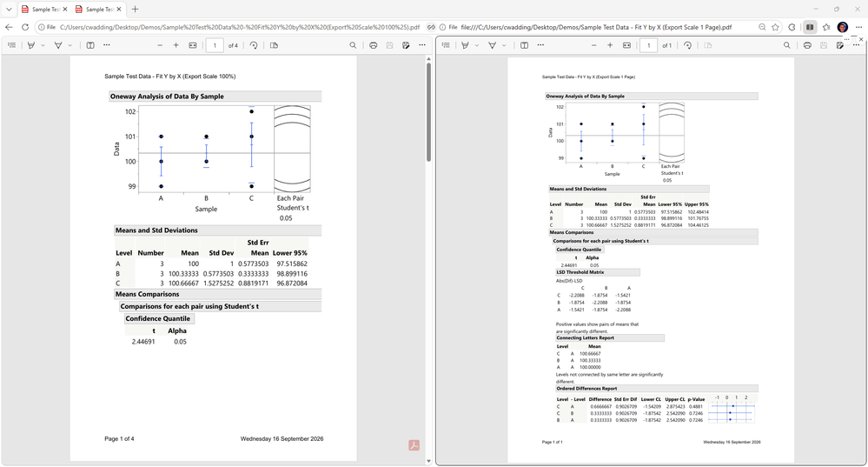Open more settings at the end of the 4-page PDF toolbar
The height and width of the screenshot is (467, 868).
(x=421, y=45)
